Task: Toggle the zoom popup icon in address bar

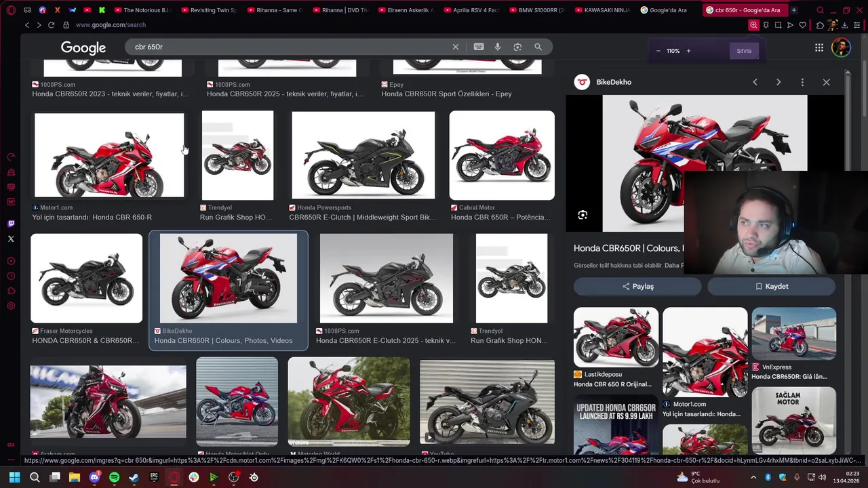Action: pos(753,25)
